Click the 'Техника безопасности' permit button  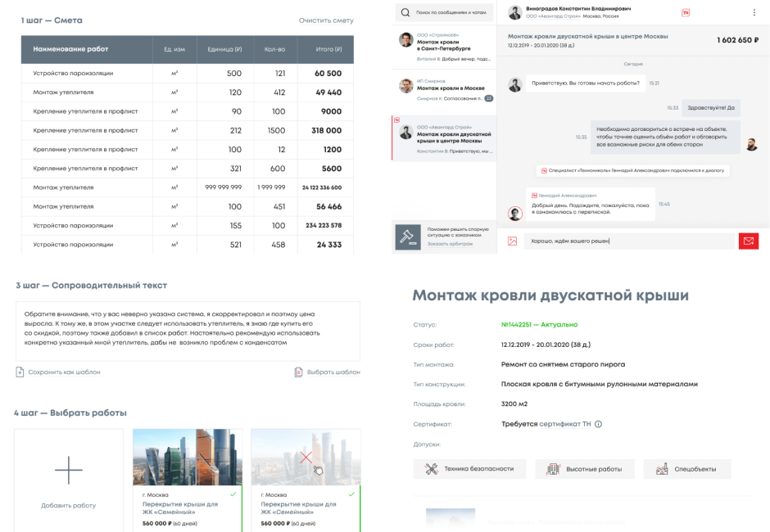point(470,469)
